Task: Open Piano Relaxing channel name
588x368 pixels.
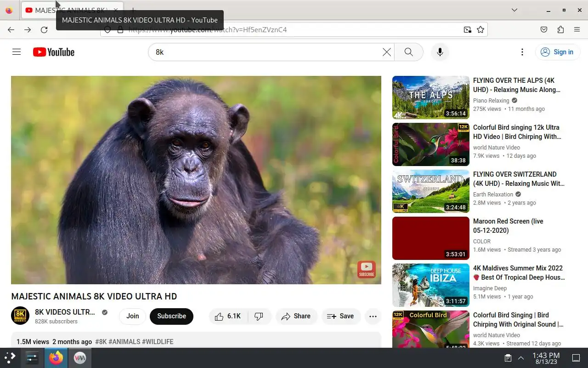Action: (491, 101)
